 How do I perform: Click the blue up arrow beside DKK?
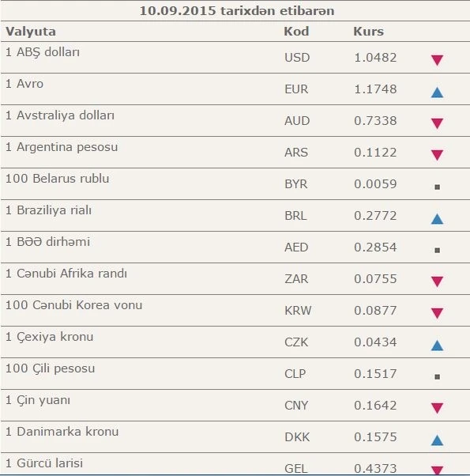437,440
